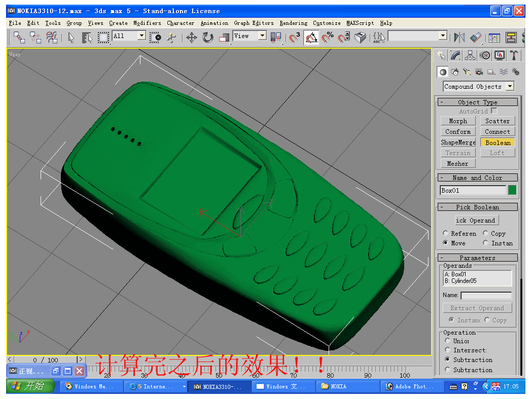Click the ShapeMerge button
The image size is (532, 399).
pyautogui.click(x=458, y=142)
